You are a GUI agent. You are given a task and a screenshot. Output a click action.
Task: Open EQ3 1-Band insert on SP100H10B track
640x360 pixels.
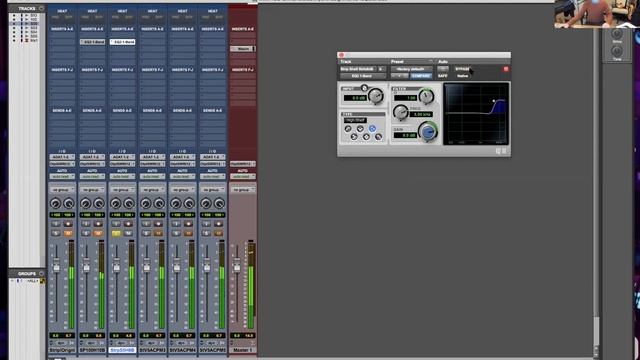click(92, 42)
